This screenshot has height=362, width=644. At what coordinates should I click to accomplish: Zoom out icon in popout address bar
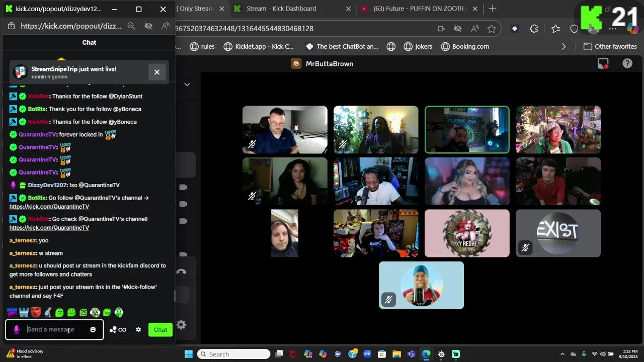tap(131, 26)
